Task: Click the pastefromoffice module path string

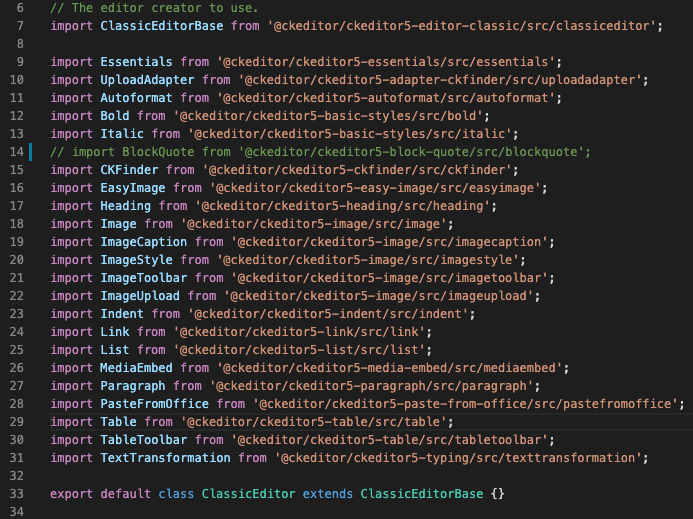Action: pos(465,404)
